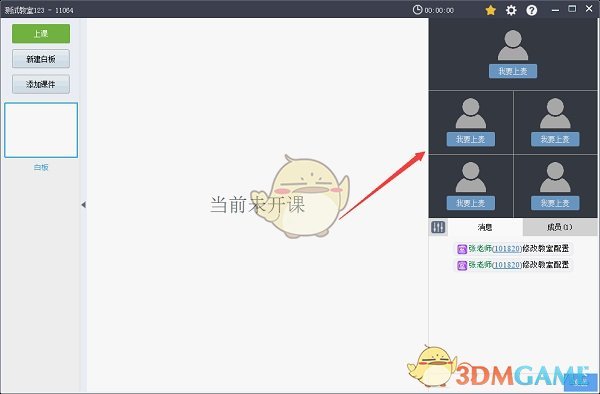600x394 pixels.
Task: Click 我要上麦 in the top video seat
Action: pos(513,72)
